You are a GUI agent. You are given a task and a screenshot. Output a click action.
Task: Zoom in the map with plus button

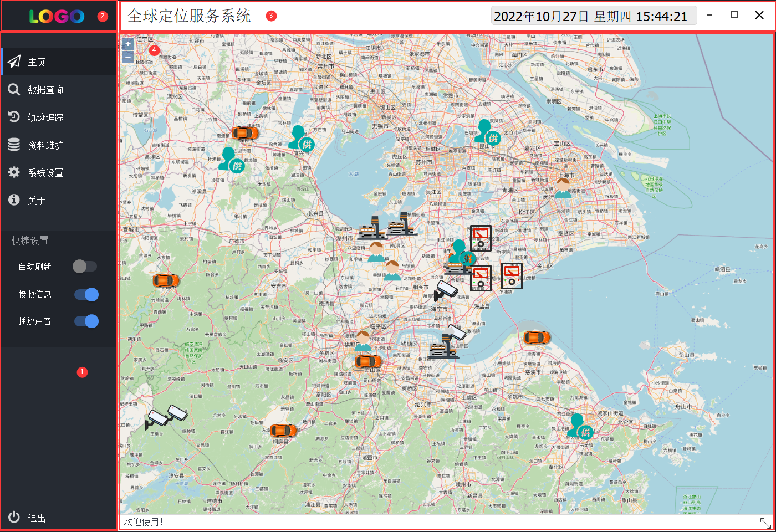tap(128, 44)
